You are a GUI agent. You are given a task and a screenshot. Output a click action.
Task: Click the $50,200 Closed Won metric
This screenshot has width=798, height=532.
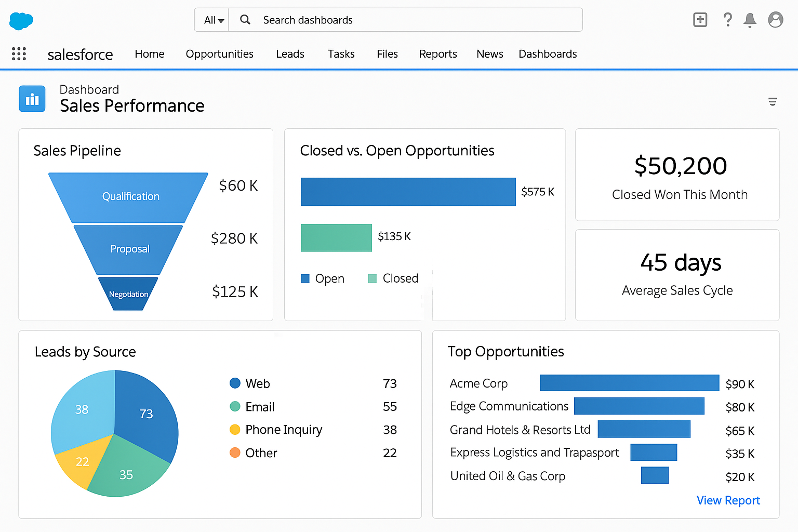tap(680, 166)
